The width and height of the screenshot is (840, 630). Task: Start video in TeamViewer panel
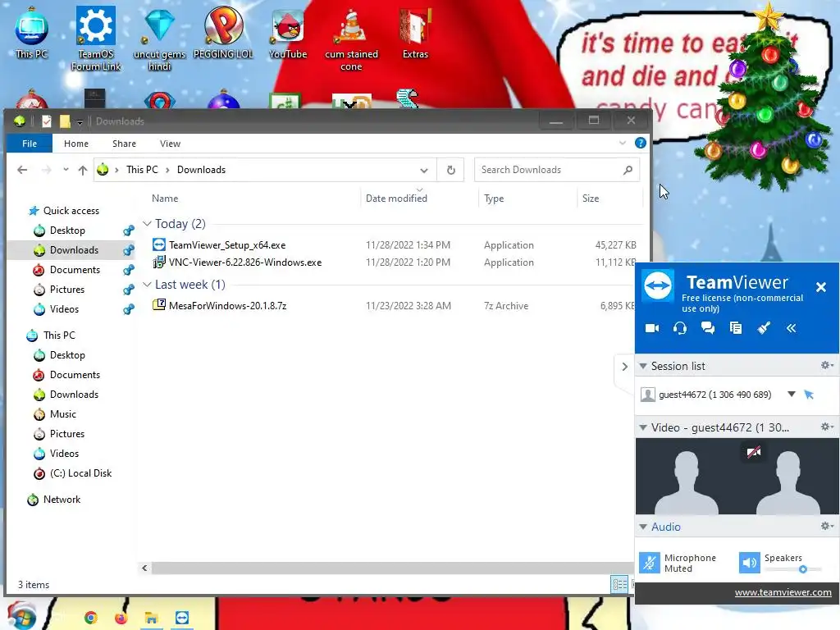652,328
